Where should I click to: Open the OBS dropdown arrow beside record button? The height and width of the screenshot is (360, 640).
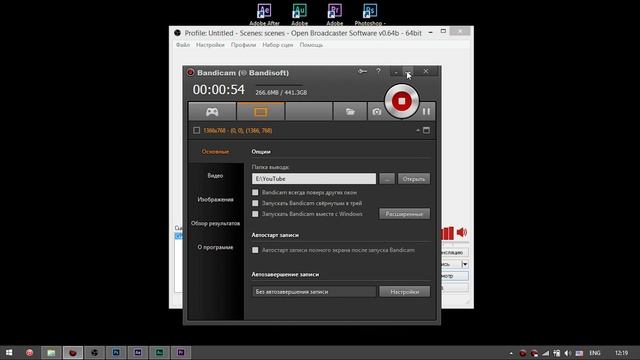pyautogui.click(x=465, y=264)
